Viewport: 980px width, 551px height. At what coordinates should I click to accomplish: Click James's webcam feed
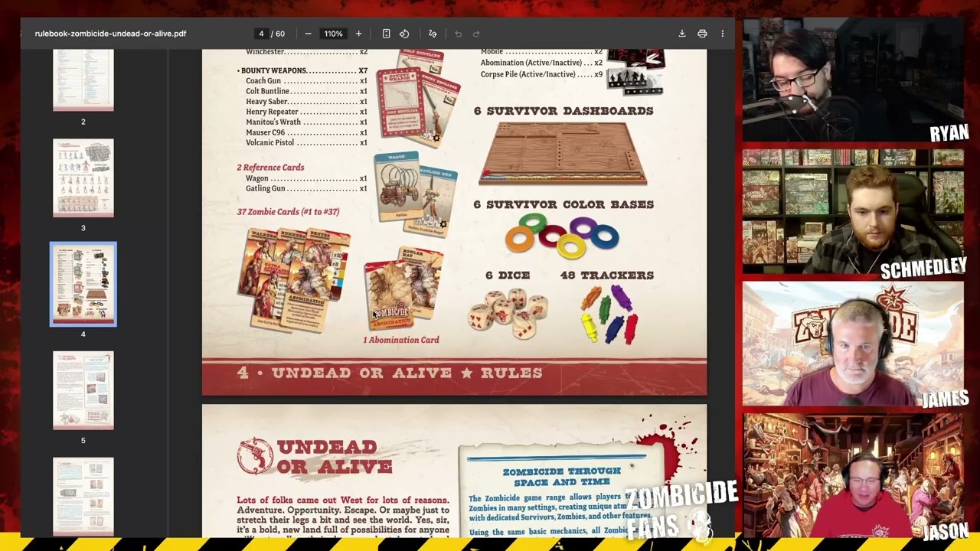click(x=854, y=344)
